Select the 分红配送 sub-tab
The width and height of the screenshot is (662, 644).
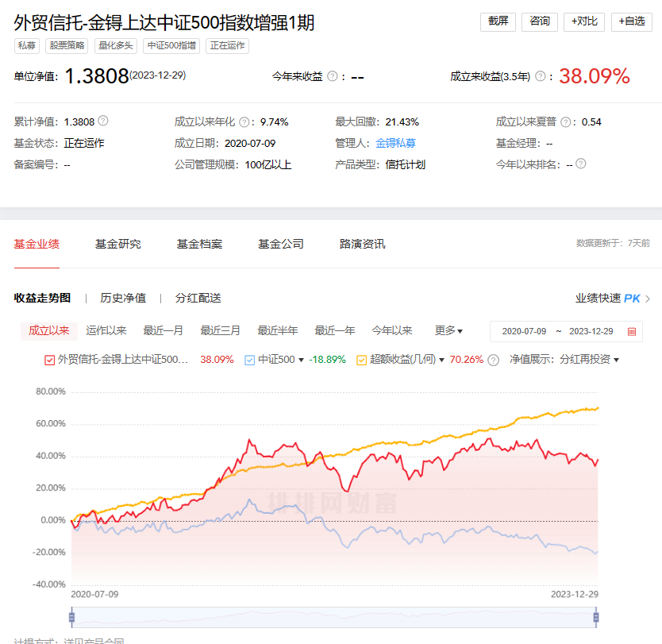pos(198,298)
